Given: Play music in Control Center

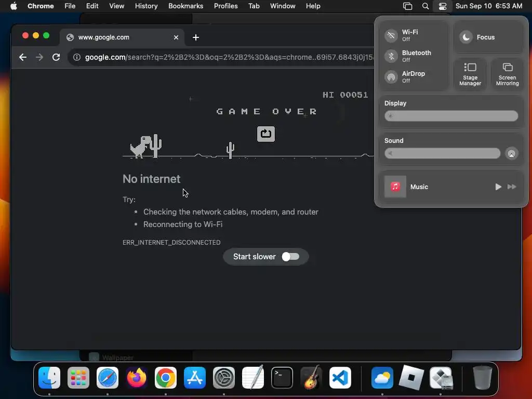Looking at the screenshot, I should [x=498, y=187].
